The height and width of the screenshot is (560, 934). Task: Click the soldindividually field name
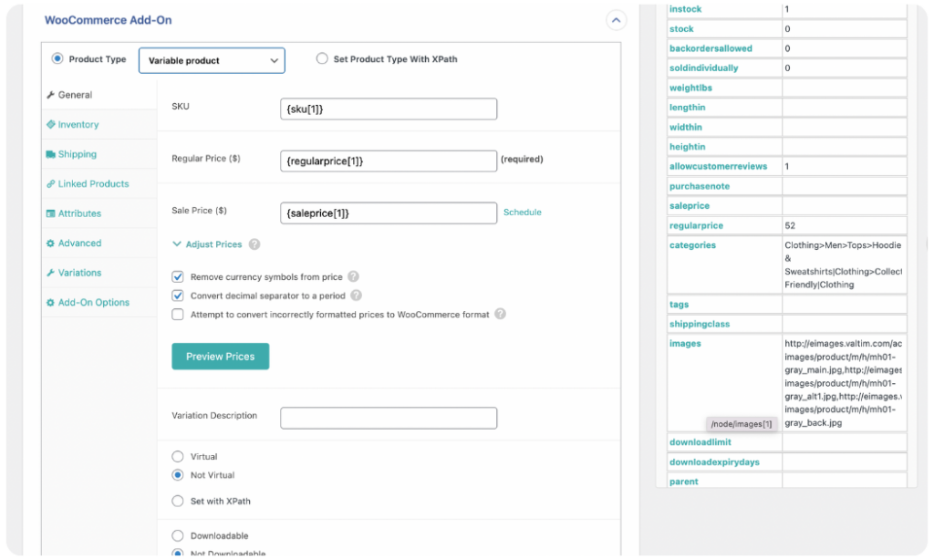[x=703, y=67]
